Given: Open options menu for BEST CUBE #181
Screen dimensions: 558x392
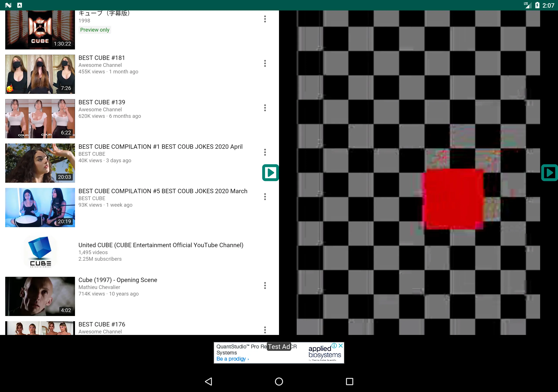Looking at the screenshot, I should (265, 63).
